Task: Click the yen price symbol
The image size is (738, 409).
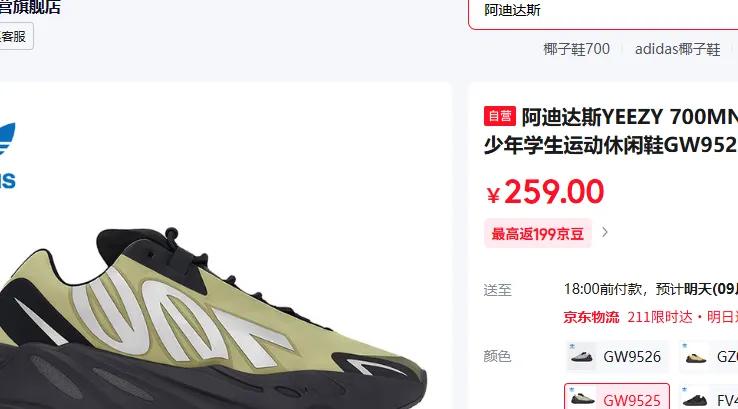Action: tap(493, 195)
